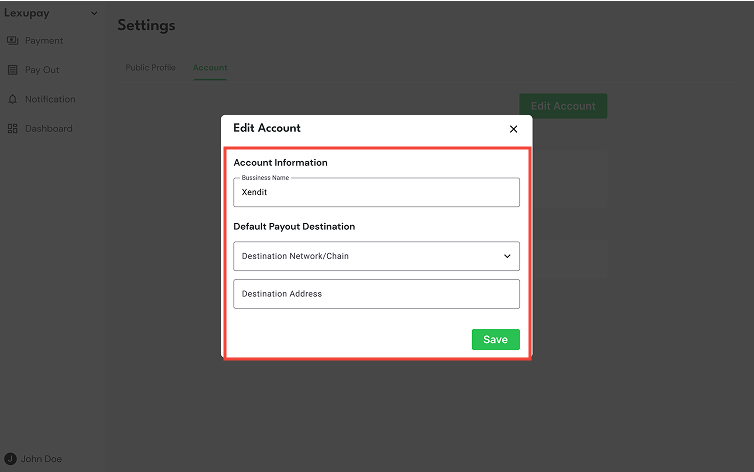Select the Account tab
This screenshot has height=472, width=754.
pos(210,68)
